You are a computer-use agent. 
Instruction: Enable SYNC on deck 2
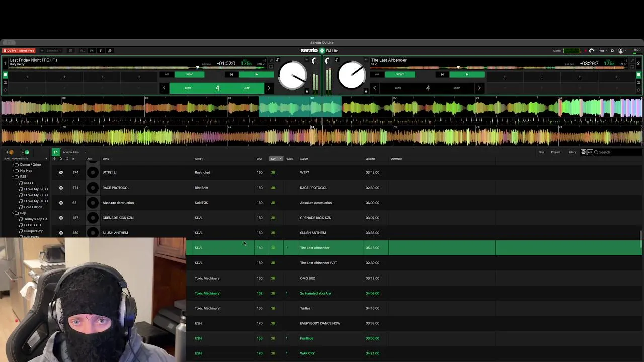click(x=400, y=74)
